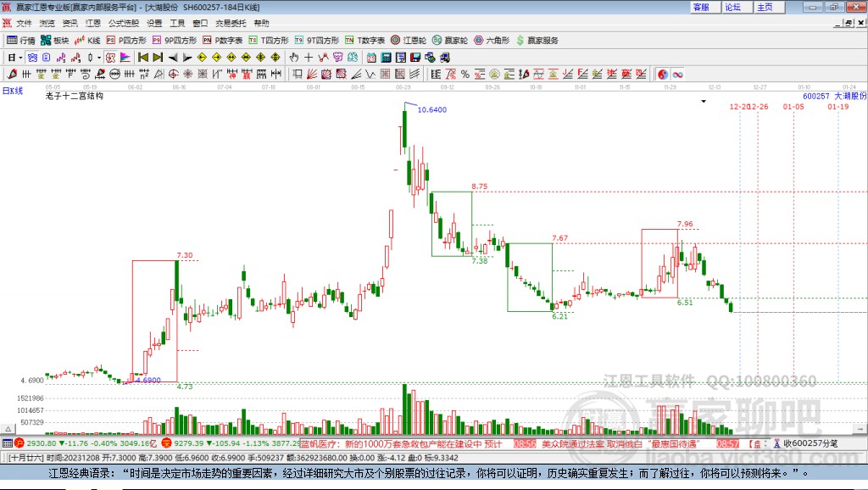Open the 设置 menu
The width and height of the screenshot is (868, 490).
(x=154, y=23)
